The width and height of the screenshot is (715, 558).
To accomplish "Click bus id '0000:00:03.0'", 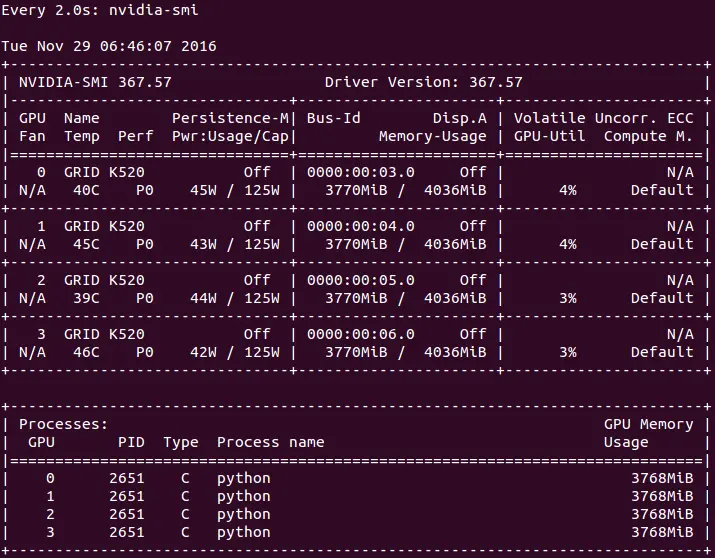I will 361,172.
